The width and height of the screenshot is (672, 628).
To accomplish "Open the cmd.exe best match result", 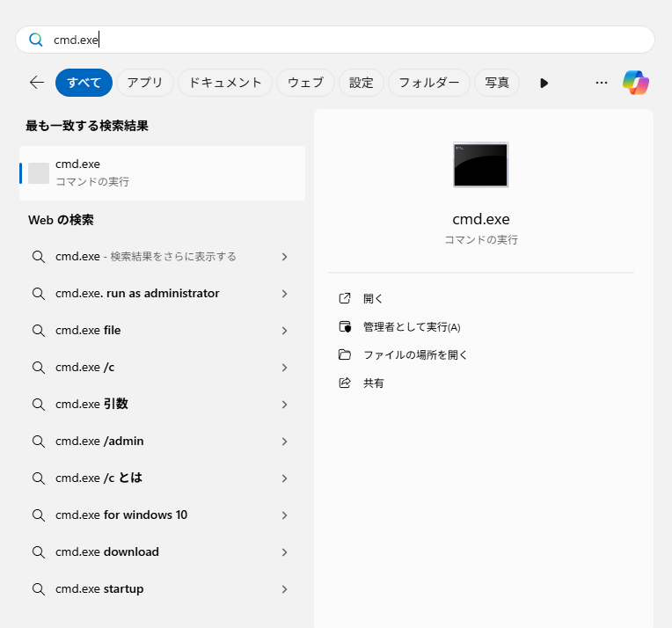I will [x=162, y=172].
